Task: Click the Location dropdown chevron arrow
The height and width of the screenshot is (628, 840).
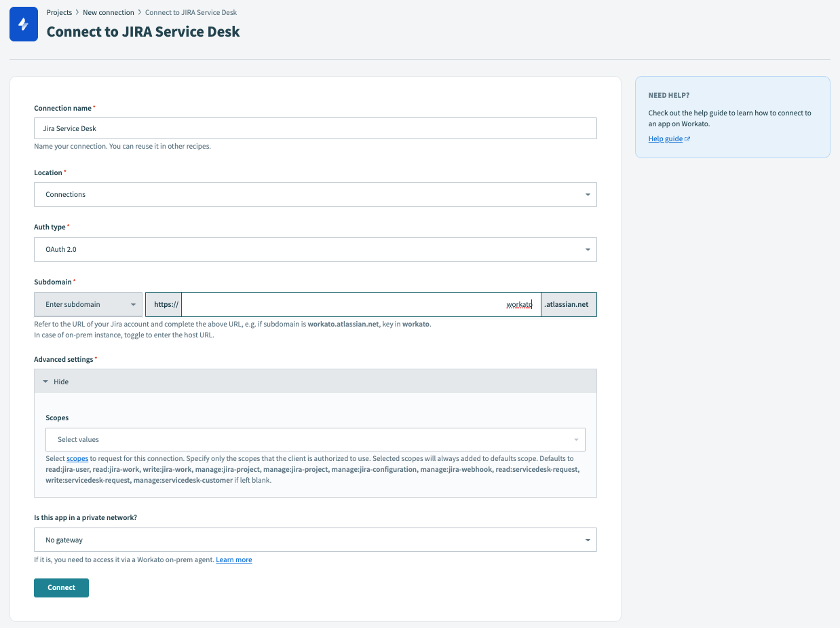Action: click(x=588, y=194)
